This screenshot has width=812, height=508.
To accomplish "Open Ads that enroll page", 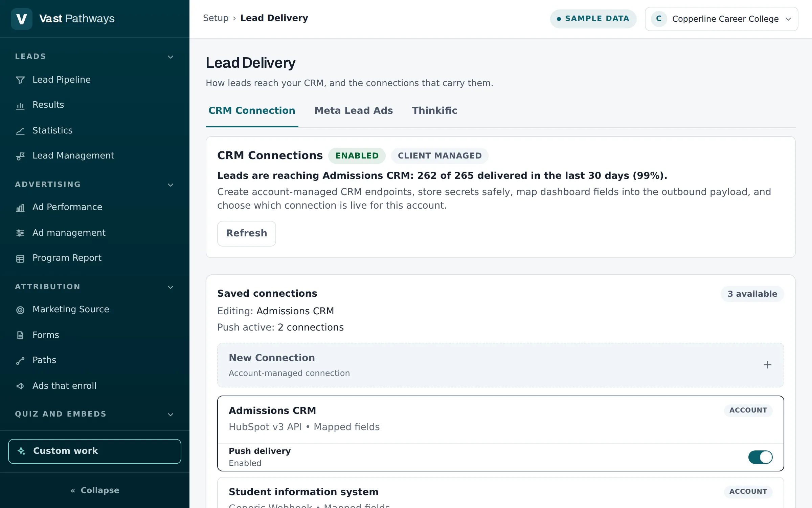I will (95, 386).
